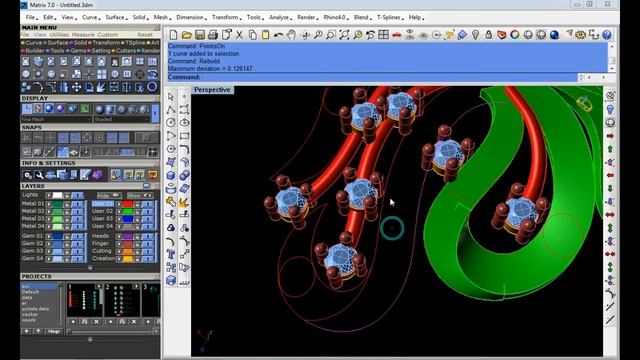This screenshot has width=640, height=360.
Task: Click the User 03 blue color swatch
Action: tap(128, 219)
